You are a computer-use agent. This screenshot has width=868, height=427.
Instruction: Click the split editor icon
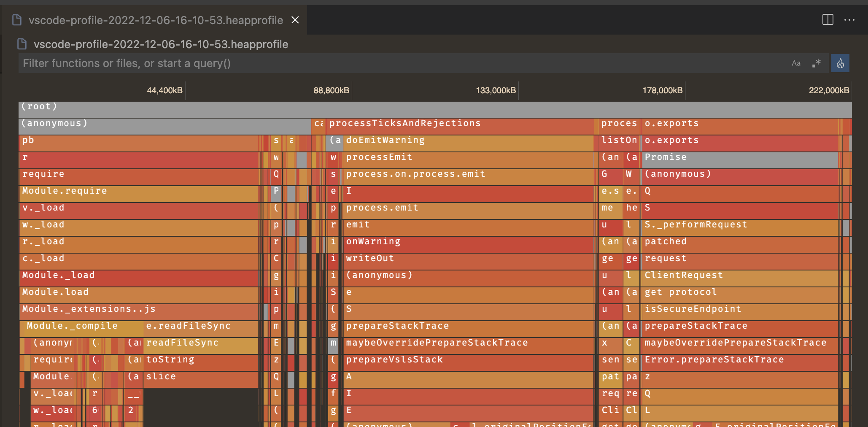[827, 20]
